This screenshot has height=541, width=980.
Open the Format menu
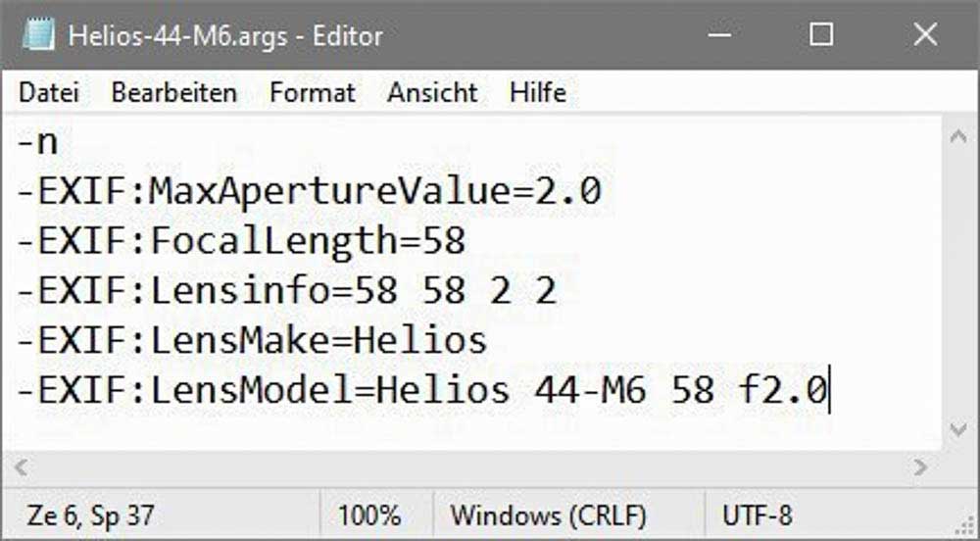pyautogui.click(x=312, y=93)
